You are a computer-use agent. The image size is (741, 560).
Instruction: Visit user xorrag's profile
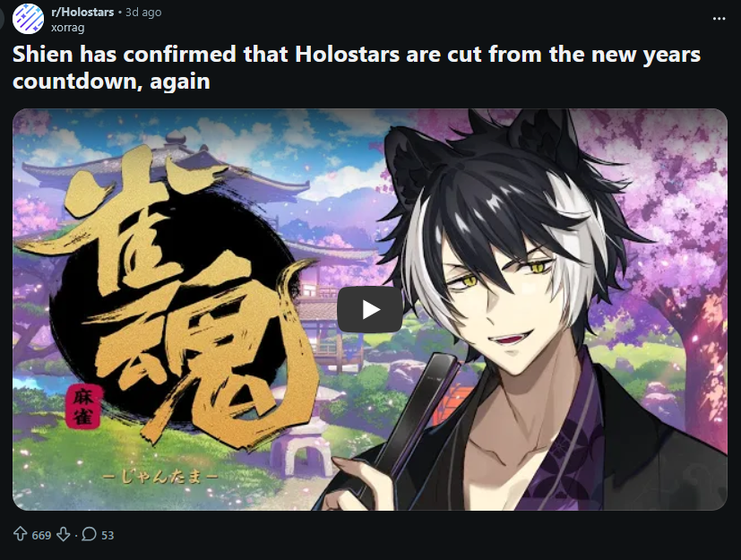[x=67, y=28]
